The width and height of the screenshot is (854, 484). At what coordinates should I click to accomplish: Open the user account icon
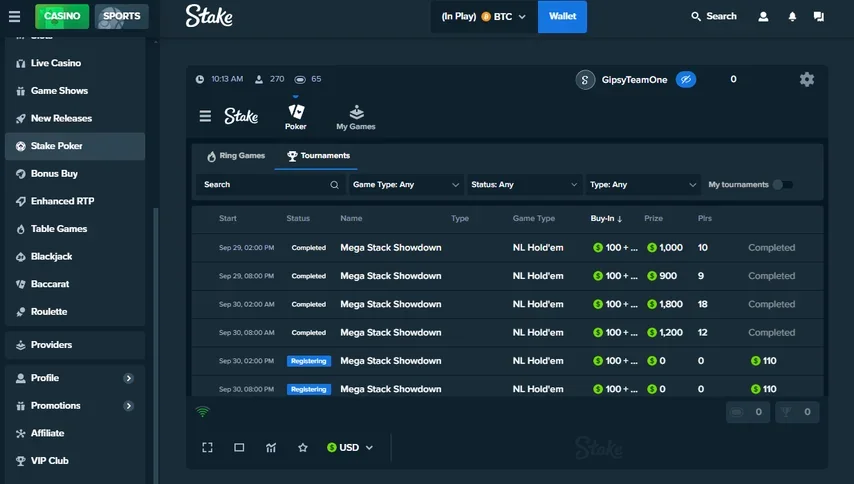coord(763,17)
